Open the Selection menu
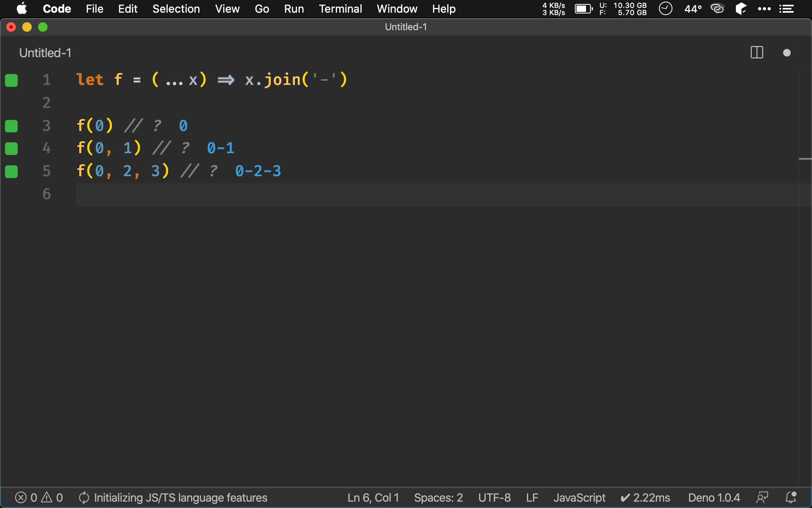The height and width of the screenshot is (508, 812). point(176,9)
